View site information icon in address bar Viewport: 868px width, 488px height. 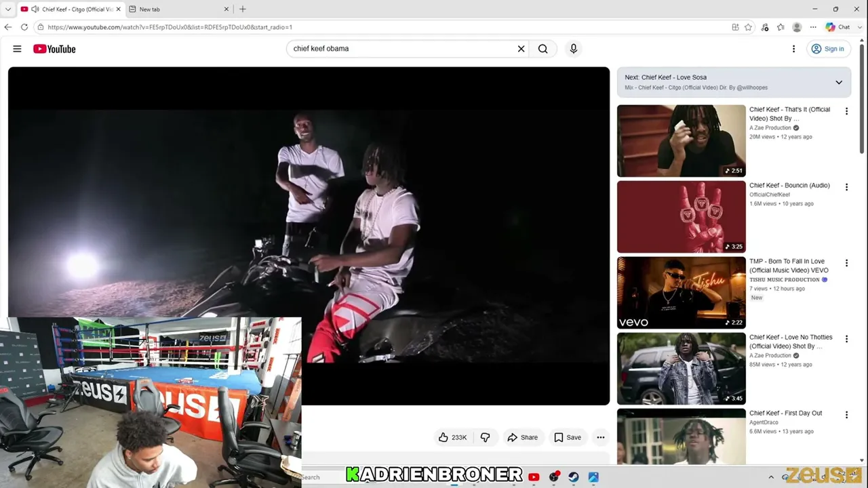(x=41, y=27)
